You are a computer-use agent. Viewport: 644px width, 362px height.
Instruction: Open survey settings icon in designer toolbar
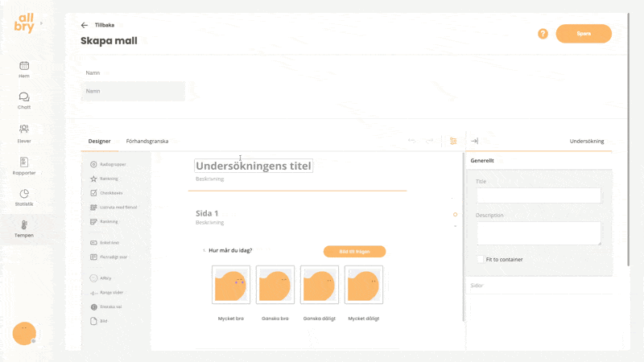pyautogui.click(x=453, y=141)
